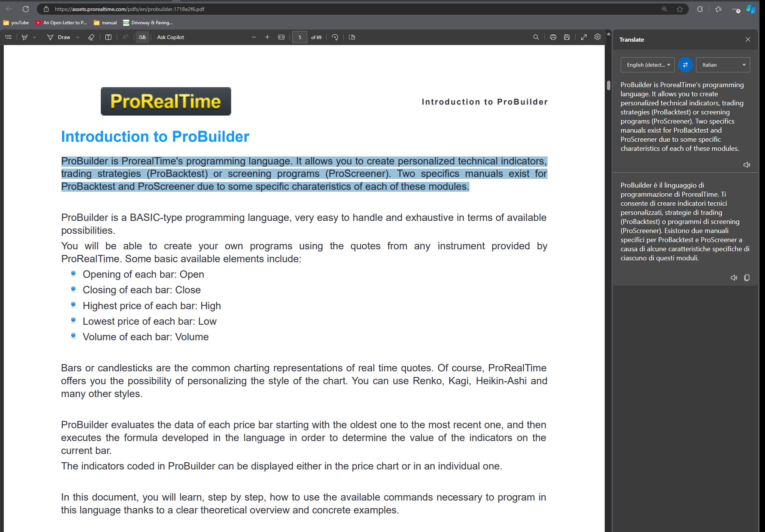
Task: Open the manual bookmarks folder
Action: (105, 23)
